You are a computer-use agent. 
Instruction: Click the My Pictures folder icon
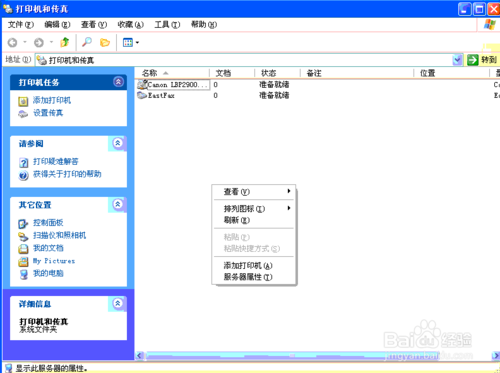23,262
